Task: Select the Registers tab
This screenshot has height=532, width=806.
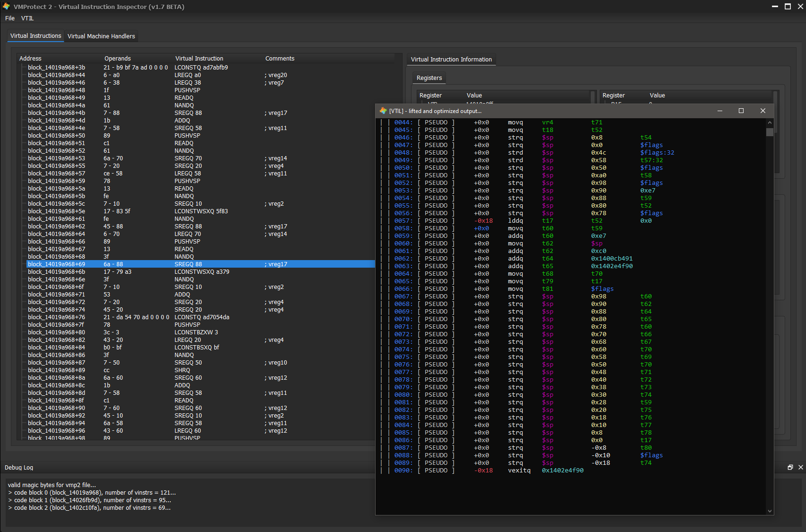Action: 429,78
